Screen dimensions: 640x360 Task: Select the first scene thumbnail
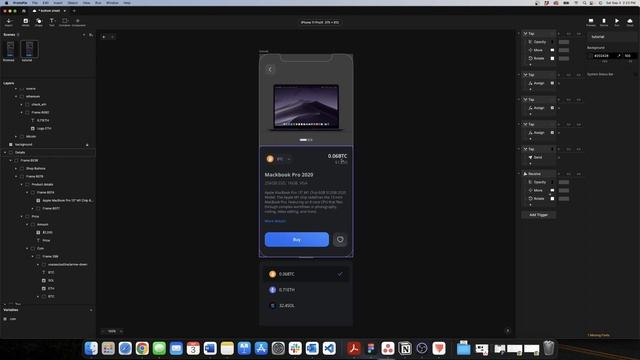pos(10,49)
